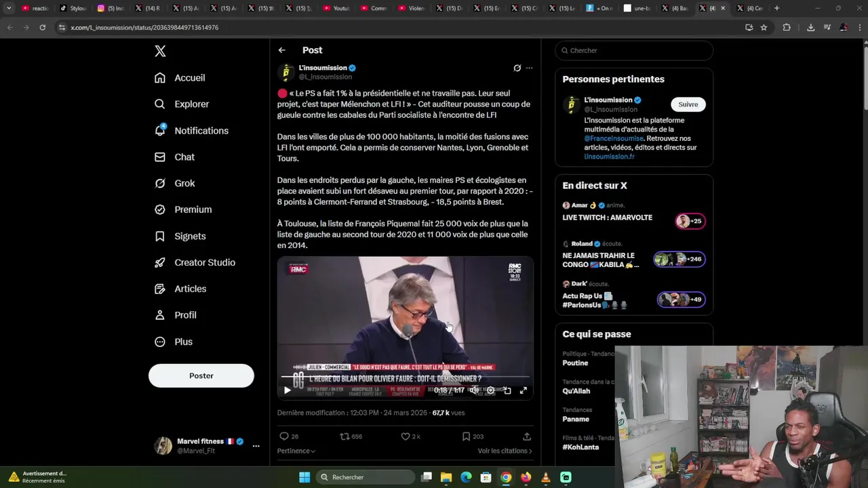Go to Accueil in the sidebar
This screenshot has height=488, width=868.
(180, 78)
